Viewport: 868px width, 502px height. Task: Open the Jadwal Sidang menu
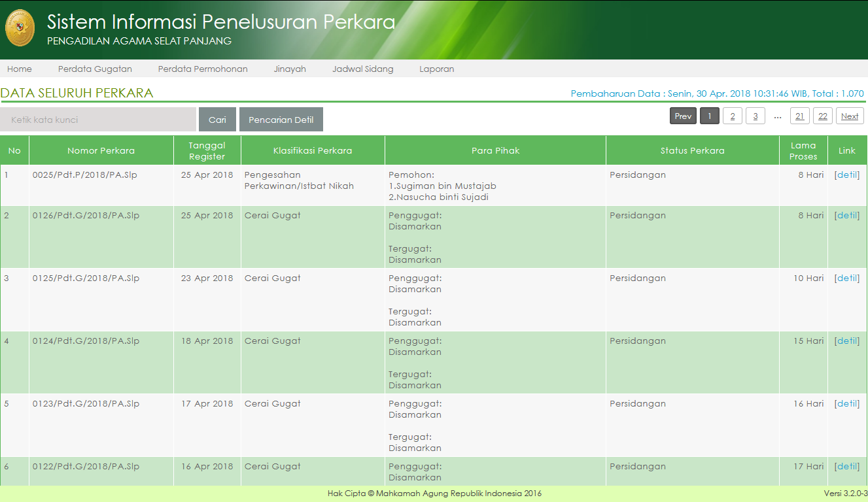363,69
